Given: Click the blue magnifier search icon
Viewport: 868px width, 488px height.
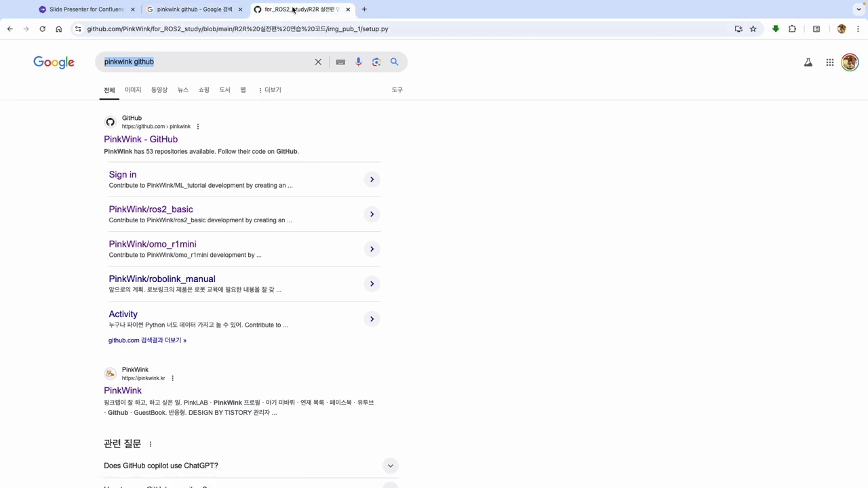Looking at the screenshot, I should point(394,62).
